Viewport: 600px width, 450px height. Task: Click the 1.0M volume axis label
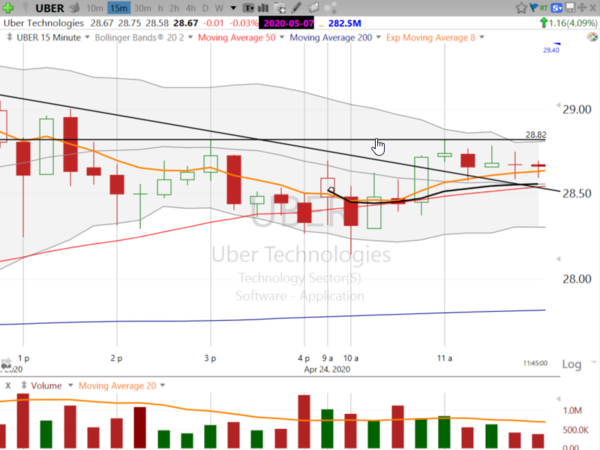pos(572,411)
